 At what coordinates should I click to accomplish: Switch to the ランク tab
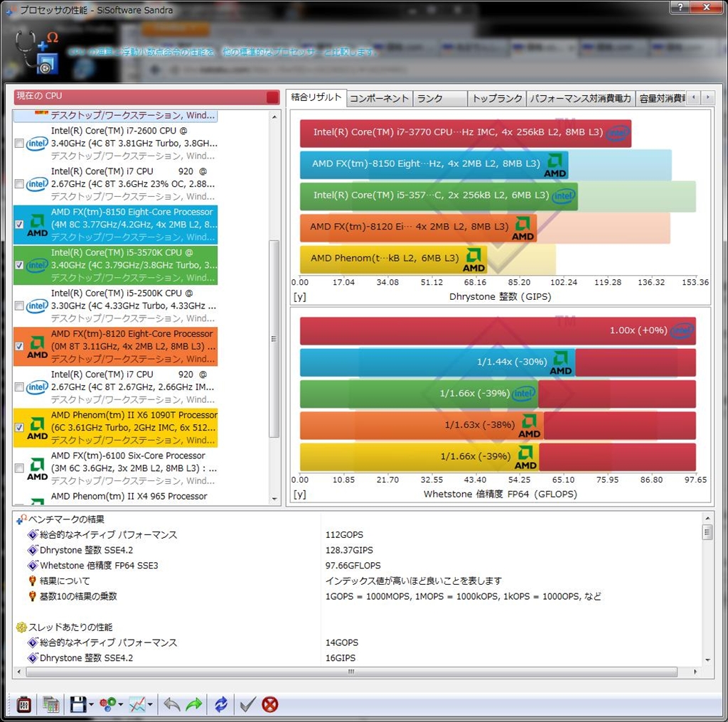pyautogui.click(x=440, y=98)
